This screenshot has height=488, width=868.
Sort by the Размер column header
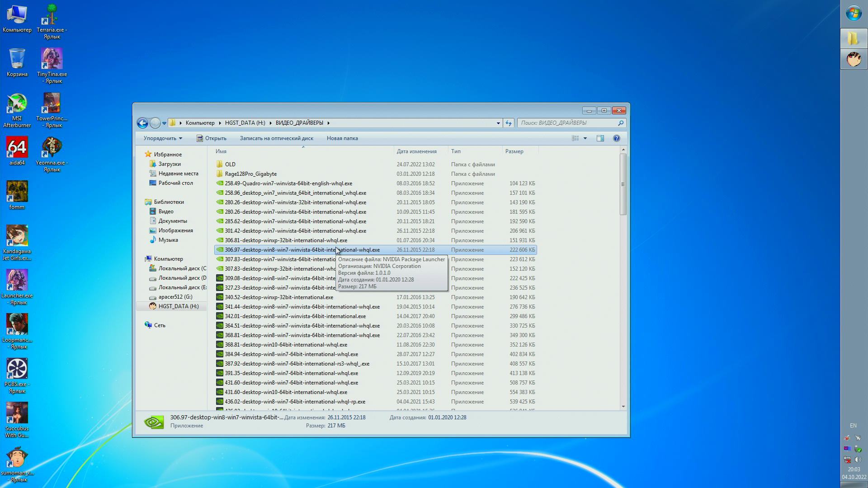(x=514, y=151)
